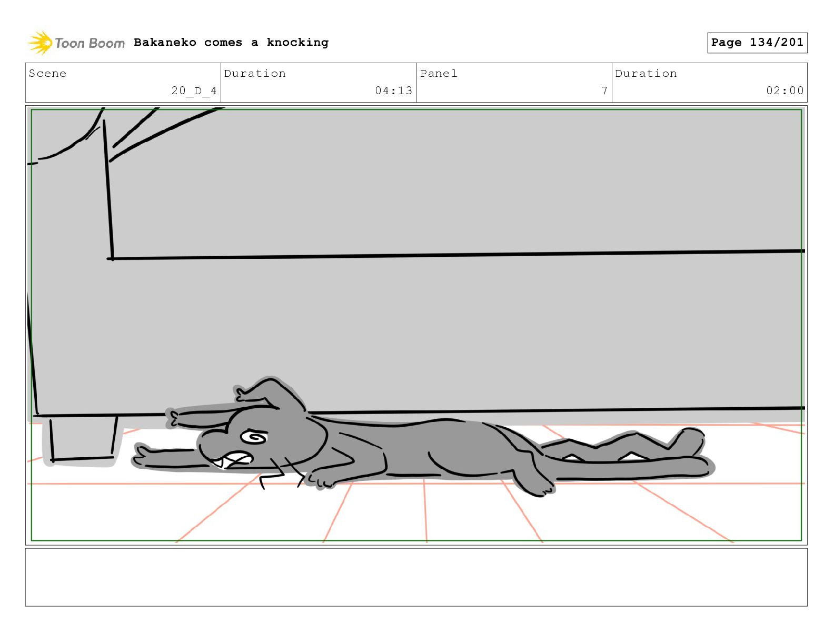Click the empty notes box below the panel

pyautogui.click(x=416, y=577)
